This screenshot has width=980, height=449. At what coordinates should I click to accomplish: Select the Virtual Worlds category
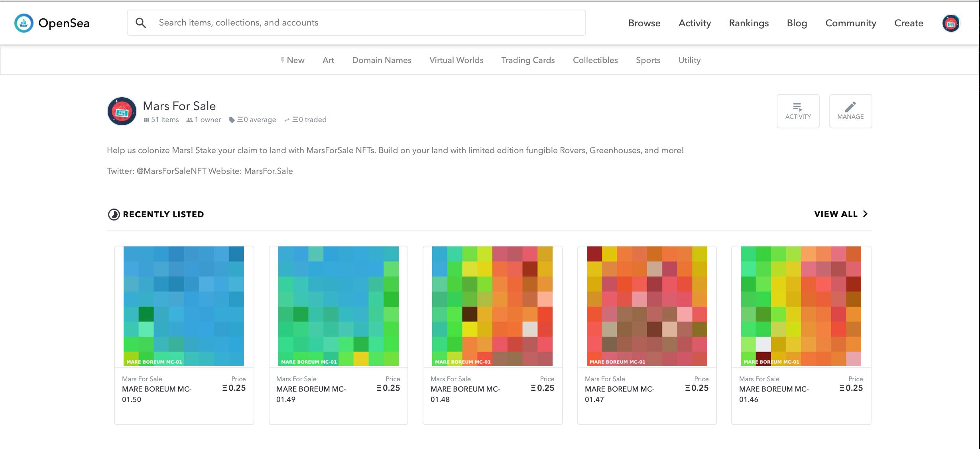(456, 60)
